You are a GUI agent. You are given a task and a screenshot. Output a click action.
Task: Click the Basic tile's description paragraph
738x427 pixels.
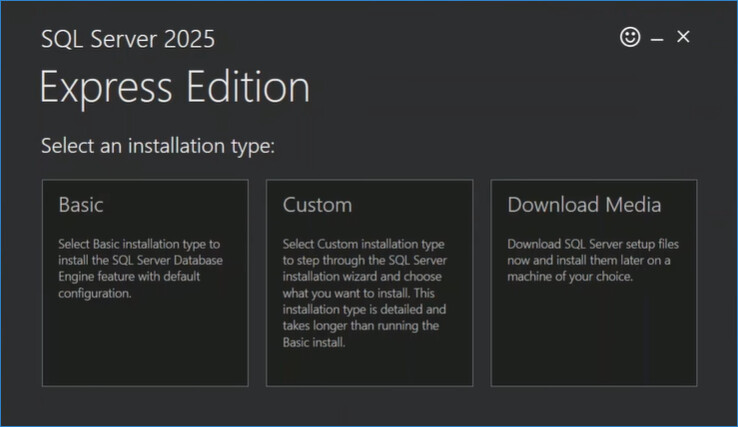pos(142,268)
